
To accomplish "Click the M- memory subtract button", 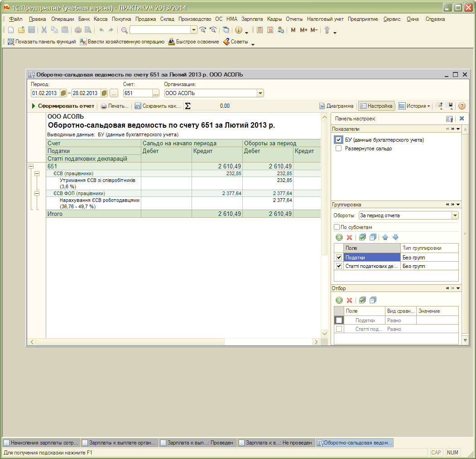I will pos(314,30).
